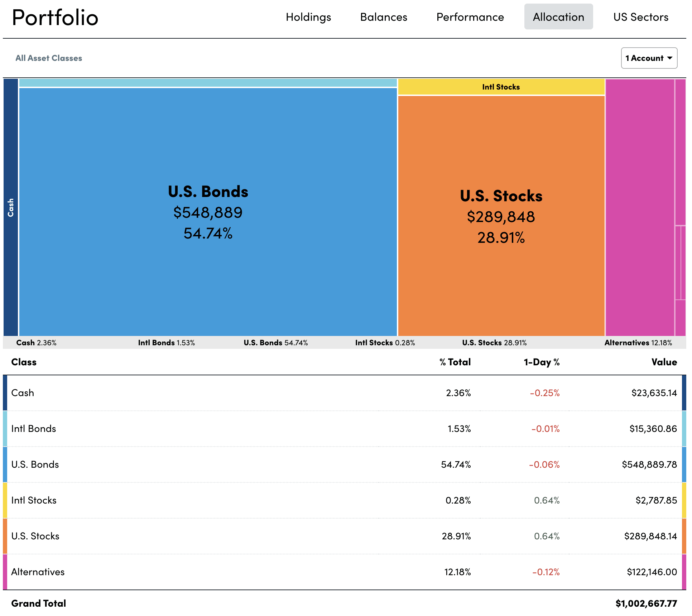Click the Alternatives 12.18% legend label
The image size is (692, 616).
click(x=638, y=343)
